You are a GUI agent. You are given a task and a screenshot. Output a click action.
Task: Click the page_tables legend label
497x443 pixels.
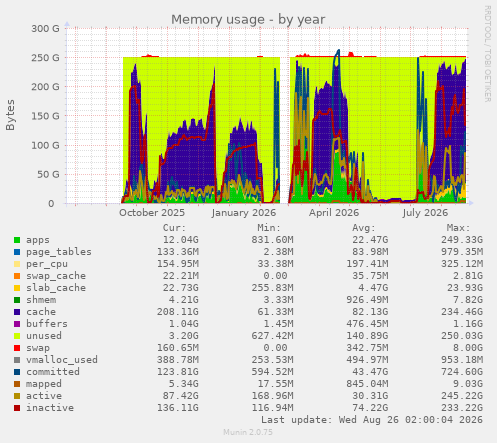(x=59, y=252)
